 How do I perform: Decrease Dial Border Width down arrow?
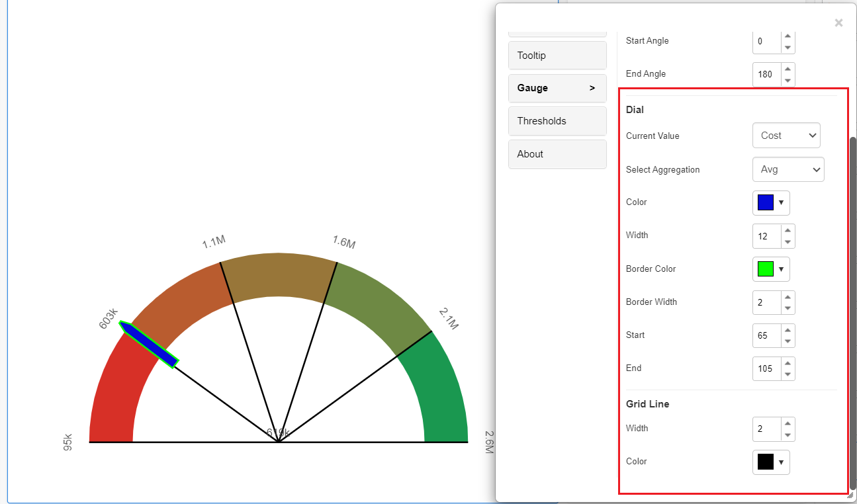click(x=788, y=308)
